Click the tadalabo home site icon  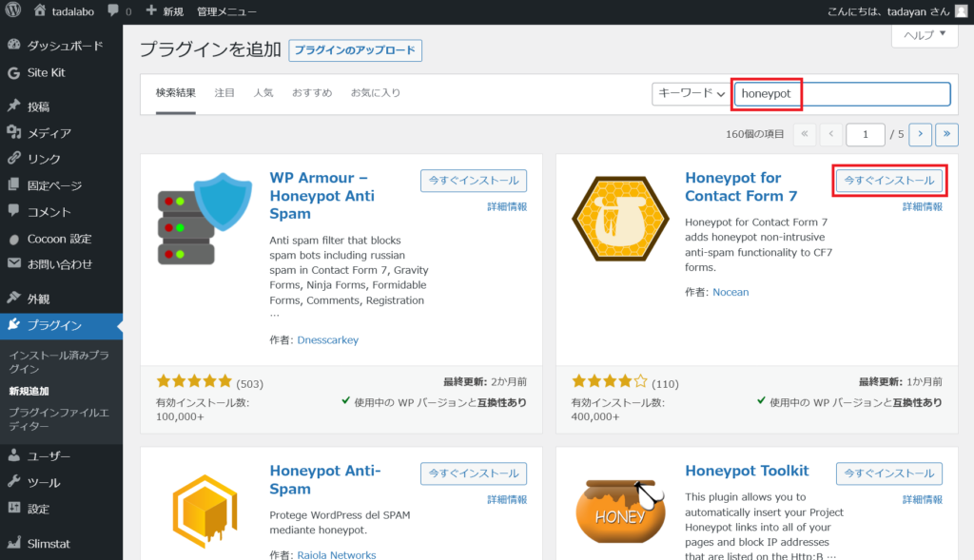(x=39, y=11)
